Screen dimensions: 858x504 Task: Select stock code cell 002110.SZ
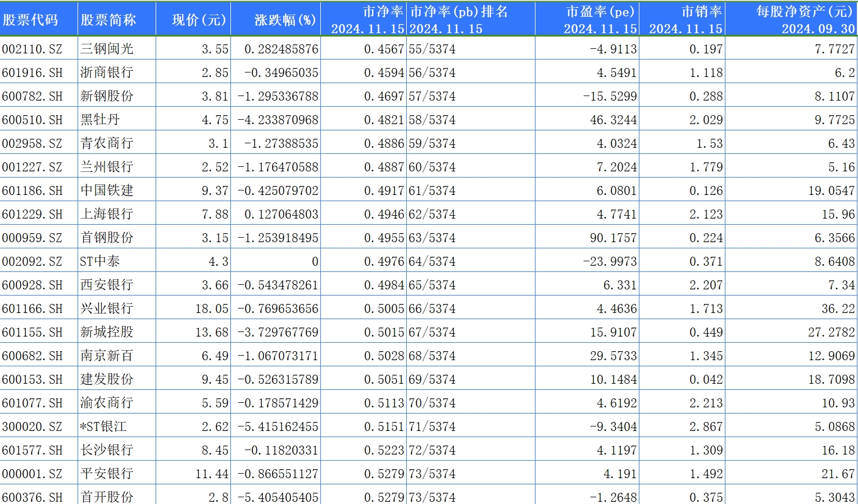tap(32, 49)
